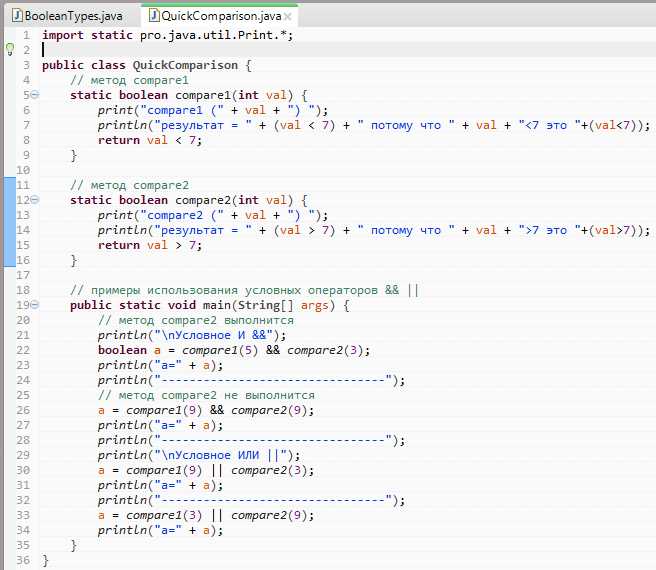Click the quick fix lightbulb on line 2
This screenshot has height=570, width=656.
[x=10, y=49]
